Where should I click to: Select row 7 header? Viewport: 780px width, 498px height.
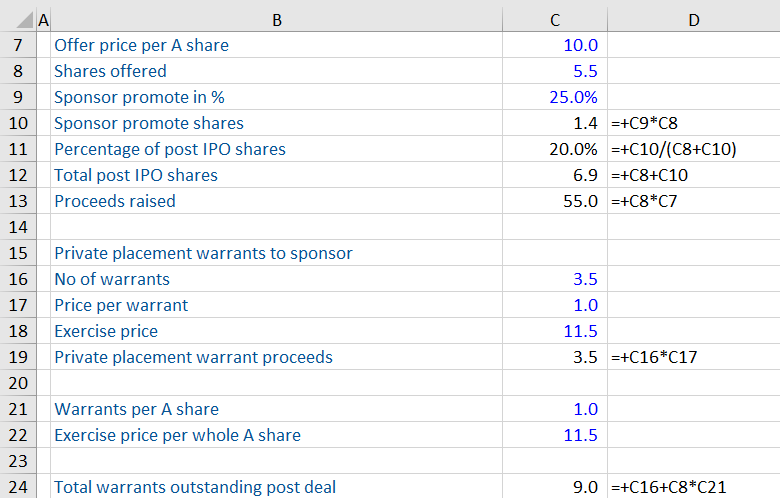tap(17, 45)
